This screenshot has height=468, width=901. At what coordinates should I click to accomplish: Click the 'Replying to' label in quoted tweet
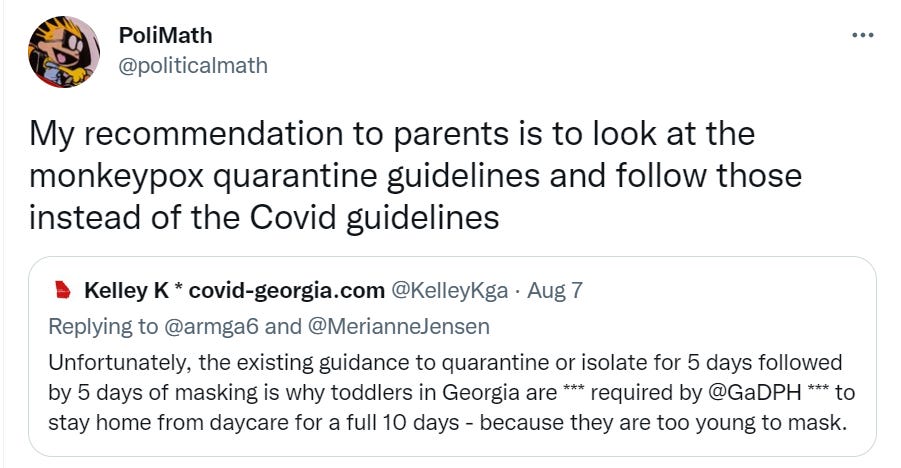[103, 325]
